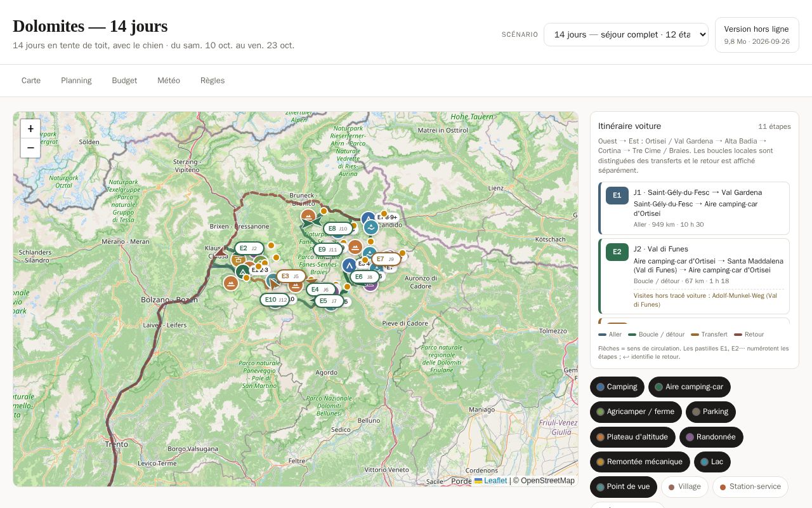Select the E5 J7 stage marker

329,301
